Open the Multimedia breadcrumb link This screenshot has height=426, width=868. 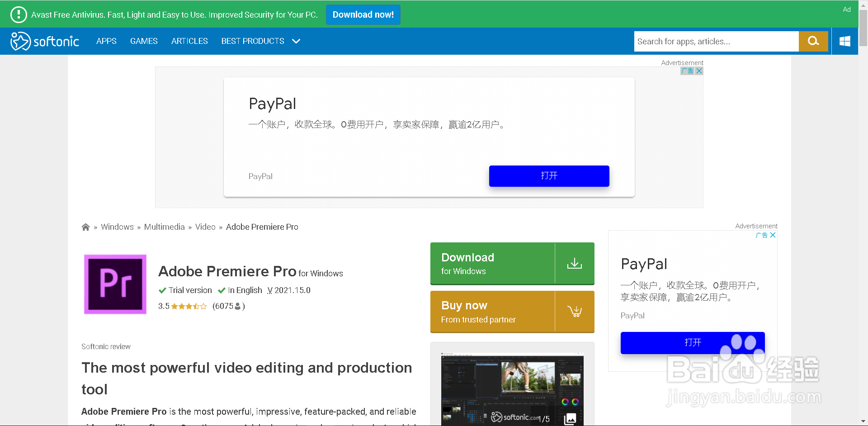coord(165,227)
